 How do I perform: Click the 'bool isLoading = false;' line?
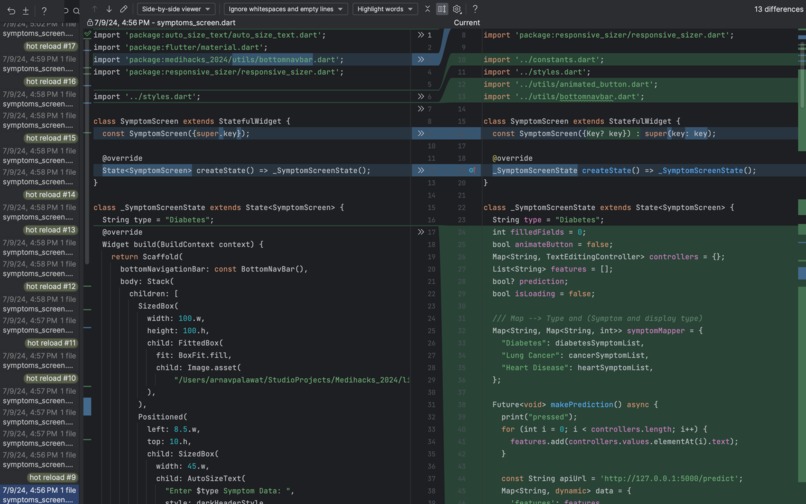tap(544, 294)
